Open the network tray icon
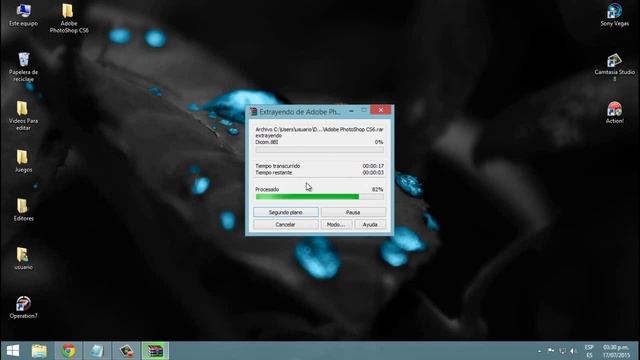Image resolution: width=640 pixels, height=360 pixels. [562, 351]
